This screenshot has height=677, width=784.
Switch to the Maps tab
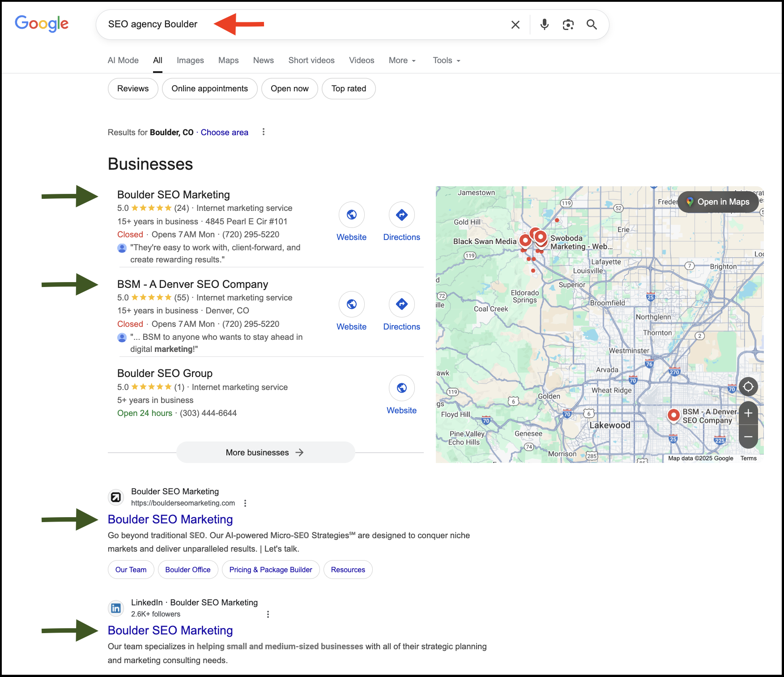[228, 60]
